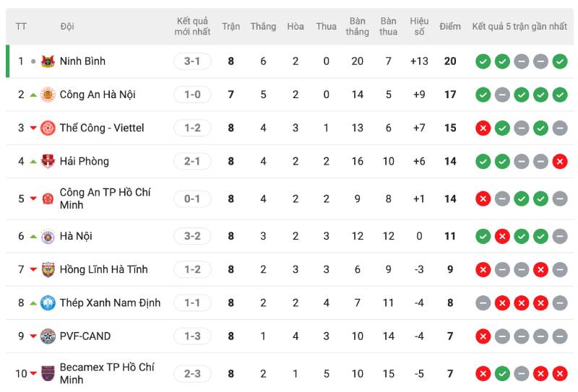Click the Công An Hà Nội club crest
578x392 pixels.
click(48, 95)
